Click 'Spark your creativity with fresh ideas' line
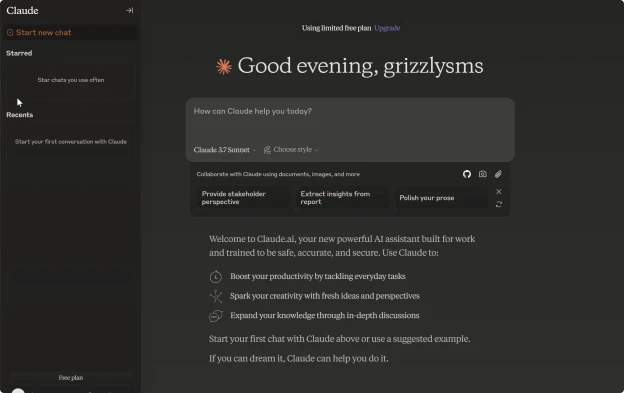Viewport: 624px width, 393px height. (x=325, y=296)
